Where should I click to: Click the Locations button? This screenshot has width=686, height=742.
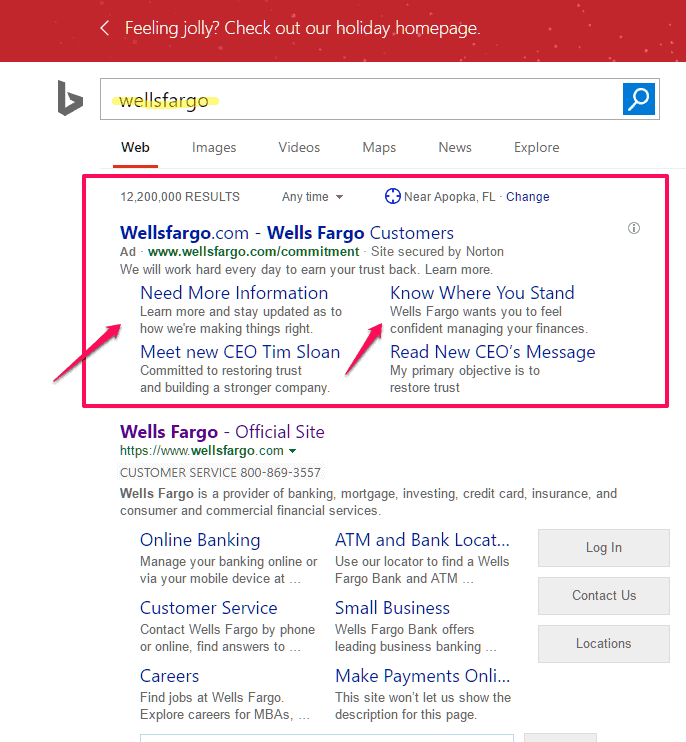[x=604, y=644]
